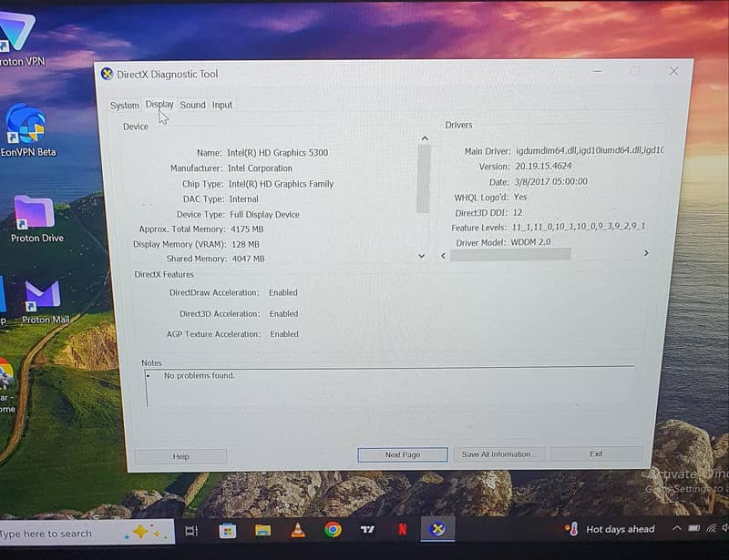Switch to the System tab
Viewport: 729px width, 560px height.
(x=125, y=106)
